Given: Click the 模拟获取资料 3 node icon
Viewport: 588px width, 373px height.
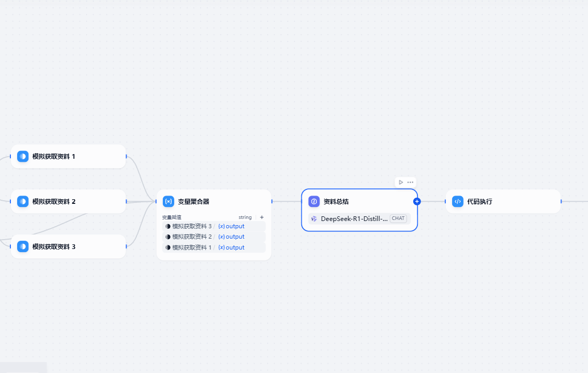Looking at the screenshot, I should (x=23, y=246).
